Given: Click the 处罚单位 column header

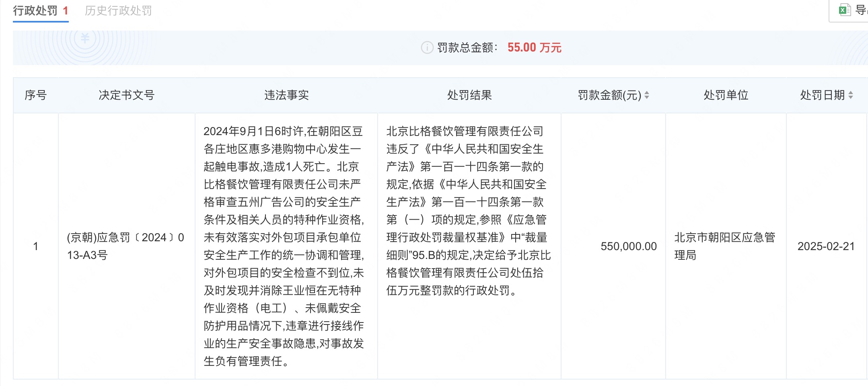Looking at the screenshot, I should [726, 95].
